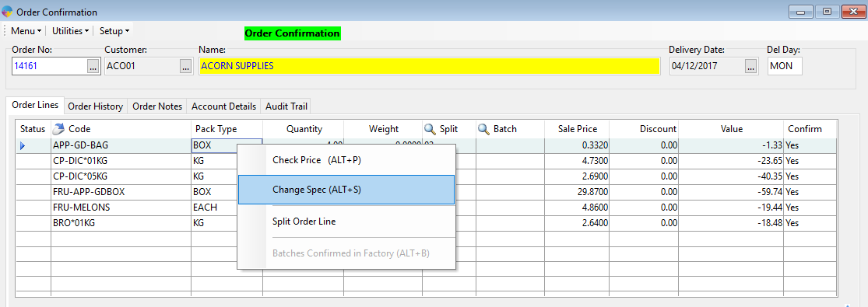This screenshot has height=307, width=868.
Task: Open the Setup dropdown
Action: point(114,31)
